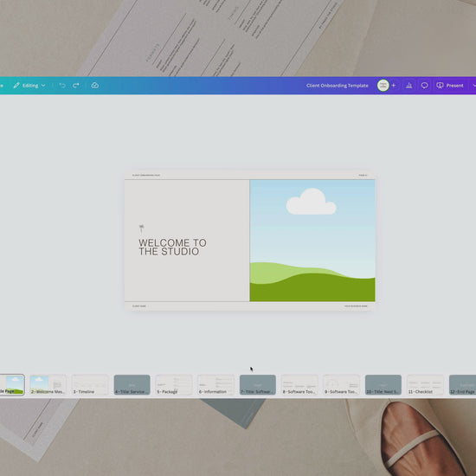Click the Present button
This screenshot has height=476, width=476.
450,86
